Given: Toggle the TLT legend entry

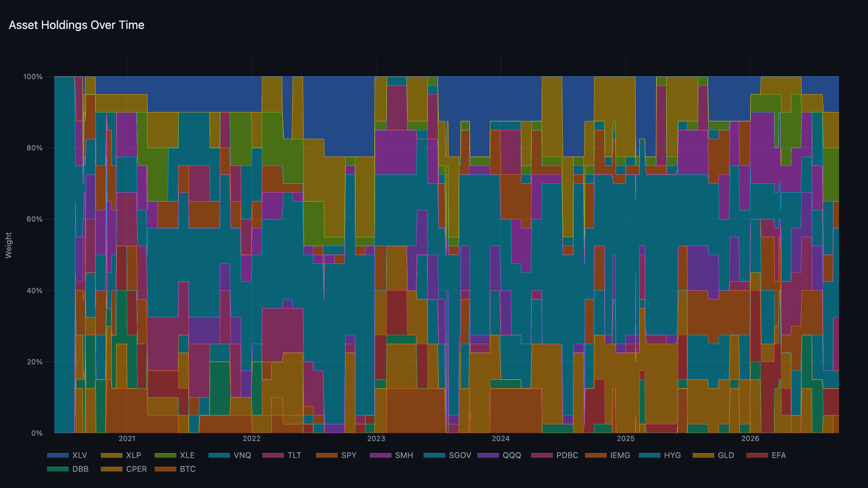Looking at the screenshot, I should [282, 455].
